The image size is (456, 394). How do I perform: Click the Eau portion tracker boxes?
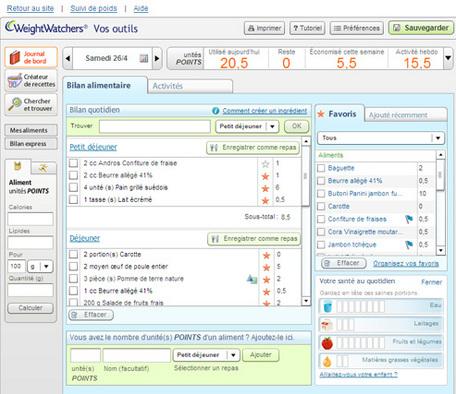coord(360,306)
